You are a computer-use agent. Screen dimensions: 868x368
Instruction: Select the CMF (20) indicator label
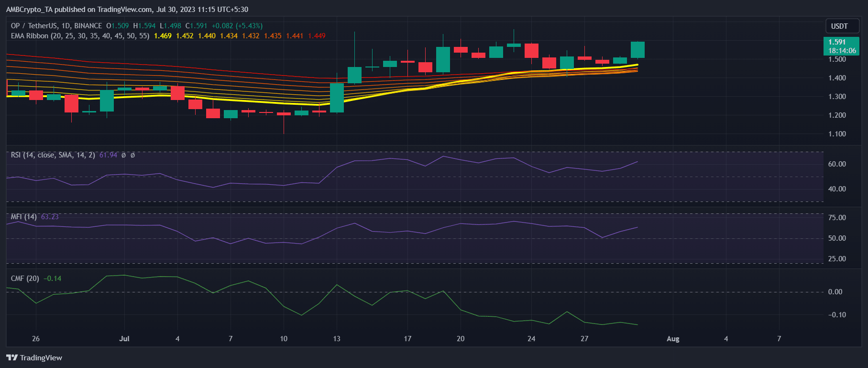point(25,279)
